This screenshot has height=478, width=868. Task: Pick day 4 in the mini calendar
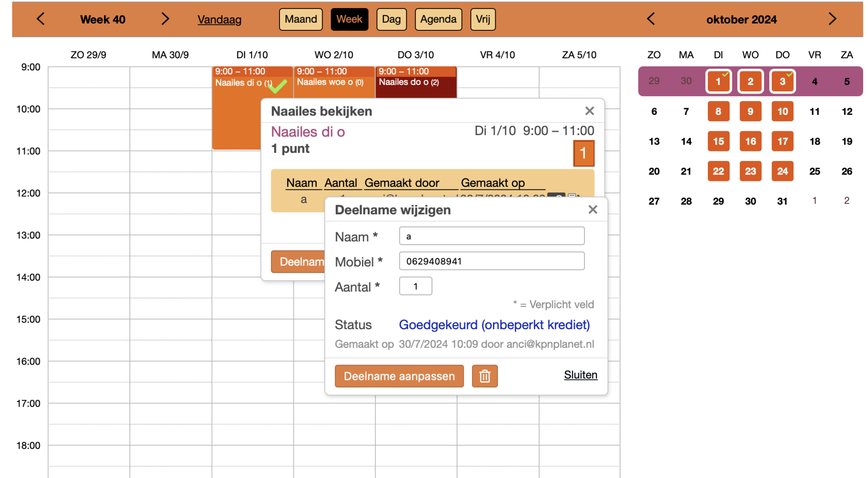click(815, 82)
